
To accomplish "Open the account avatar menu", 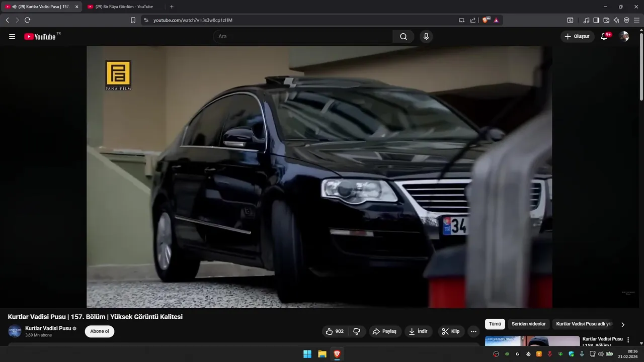I will [x=624, y=36].
